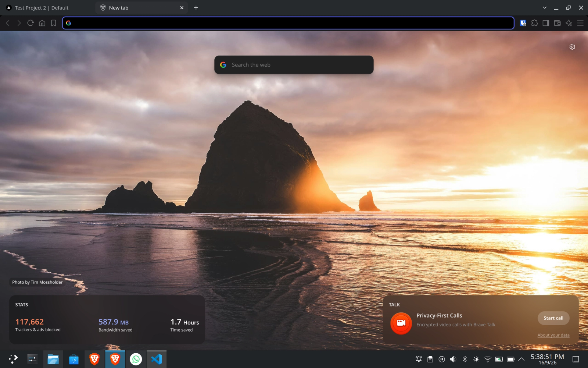The image size is (588, 368).
Task: Open the home page icon
Action: coord(42,23)
